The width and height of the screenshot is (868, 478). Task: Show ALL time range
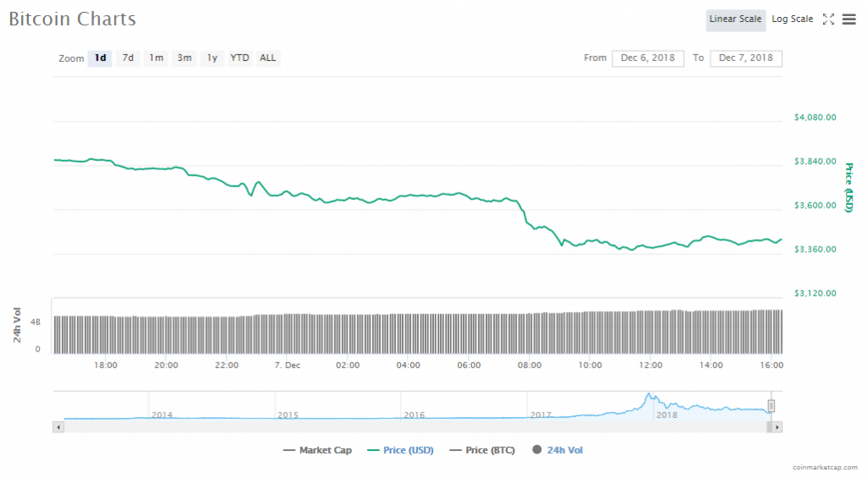point(268,58)
